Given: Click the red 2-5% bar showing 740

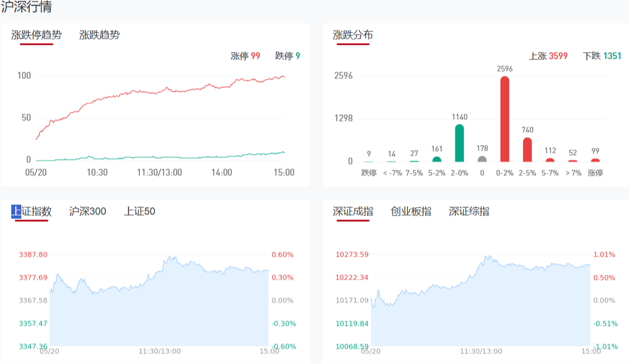Looking at the screenshot, I should click(527, 150).
